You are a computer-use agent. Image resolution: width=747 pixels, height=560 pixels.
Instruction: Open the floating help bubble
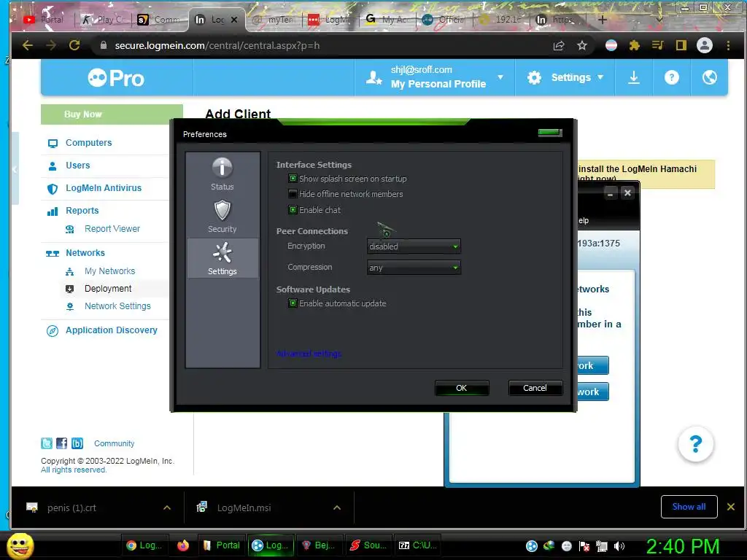pyautogui.click(x=695, y=444)
